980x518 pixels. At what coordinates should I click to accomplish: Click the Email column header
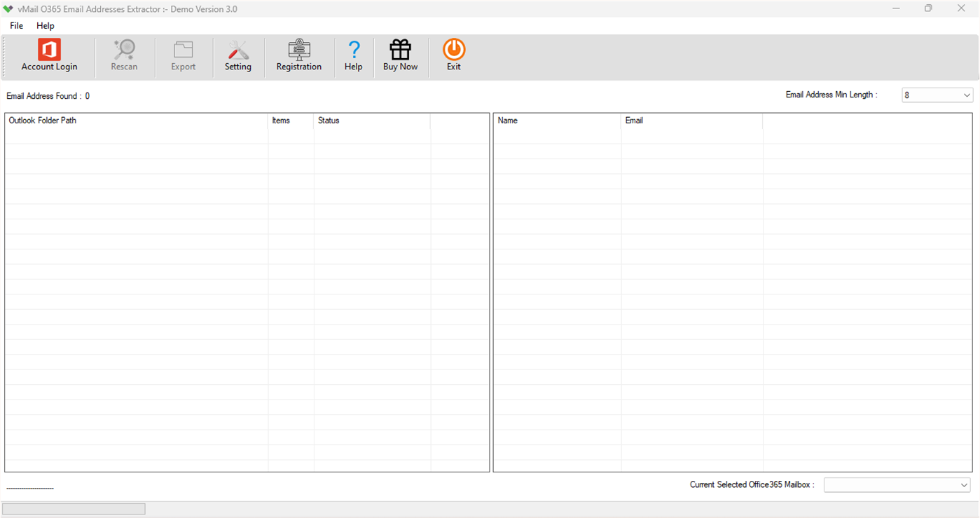pos(633,121)
